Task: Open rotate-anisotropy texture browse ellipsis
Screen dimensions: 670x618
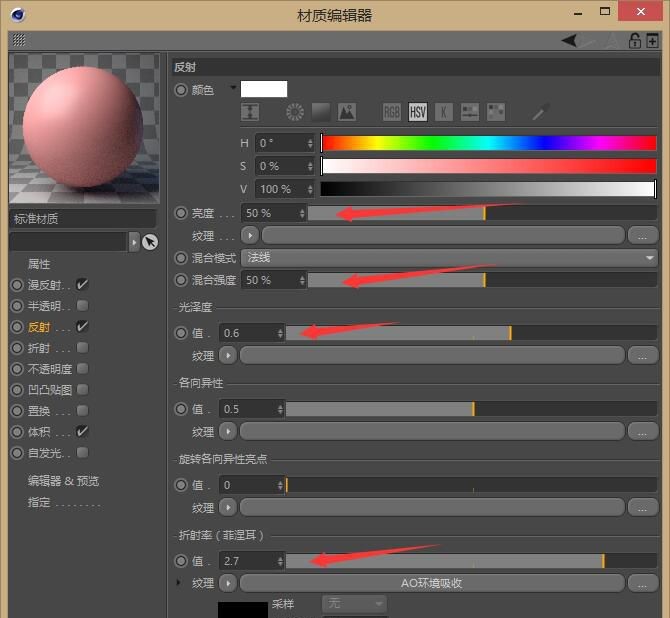Action: coord(642,508)
